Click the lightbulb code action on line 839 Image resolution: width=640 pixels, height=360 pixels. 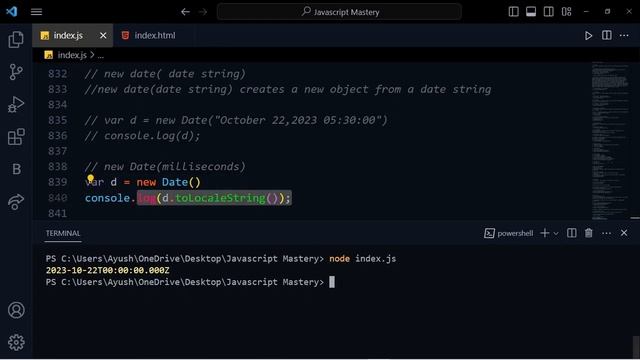click(x=90, y=178)
